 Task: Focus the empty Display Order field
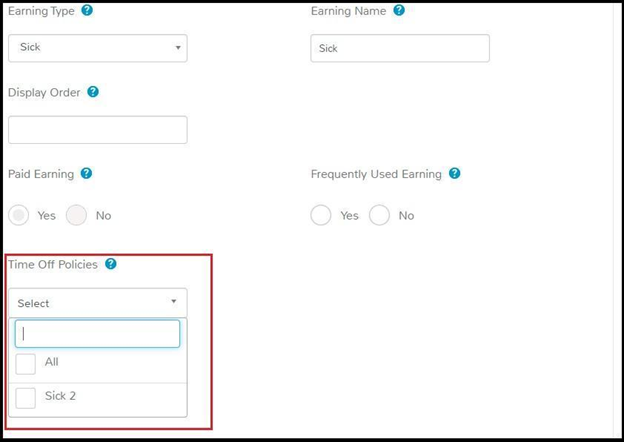pyautogui.click(x=98, y=130)
